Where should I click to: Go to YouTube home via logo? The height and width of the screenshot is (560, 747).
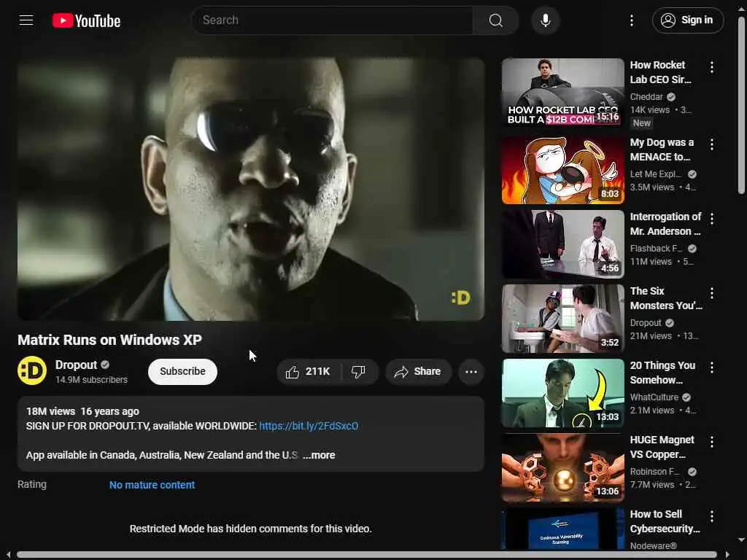coord(86,20)
